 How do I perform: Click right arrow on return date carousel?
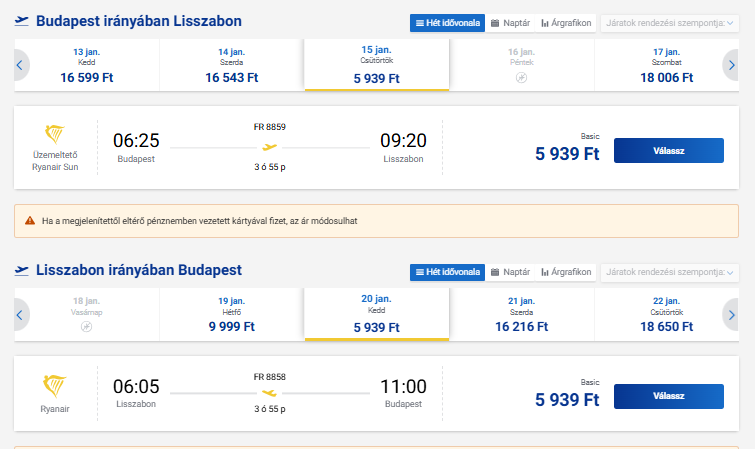(x=731, y=315)
